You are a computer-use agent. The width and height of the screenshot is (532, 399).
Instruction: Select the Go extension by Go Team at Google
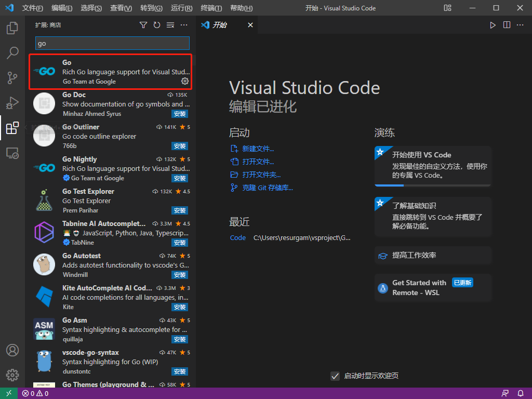coord(111,72)
